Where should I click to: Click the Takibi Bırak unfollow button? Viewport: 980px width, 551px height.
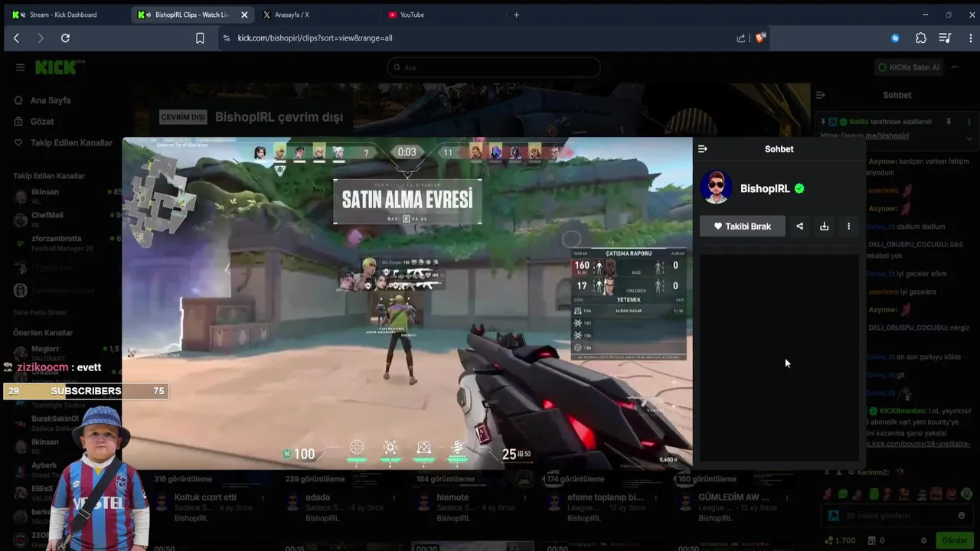point(742,227)
